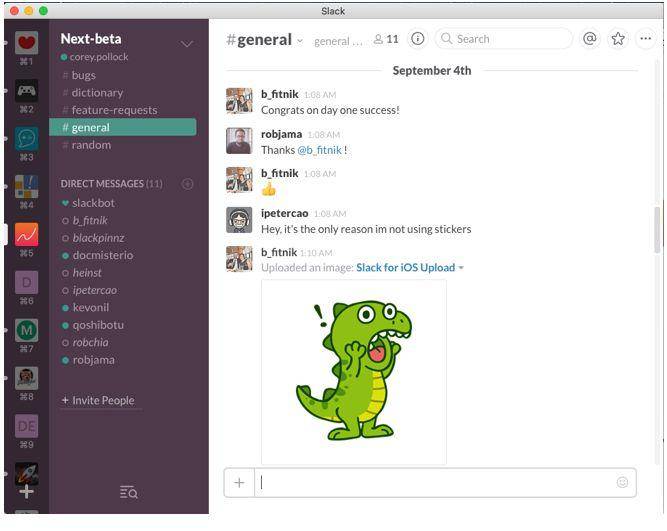The width and height of the screenshot is (667, 531).
Task: Open the quick switcher icon in sidebar
Action: 128,492
